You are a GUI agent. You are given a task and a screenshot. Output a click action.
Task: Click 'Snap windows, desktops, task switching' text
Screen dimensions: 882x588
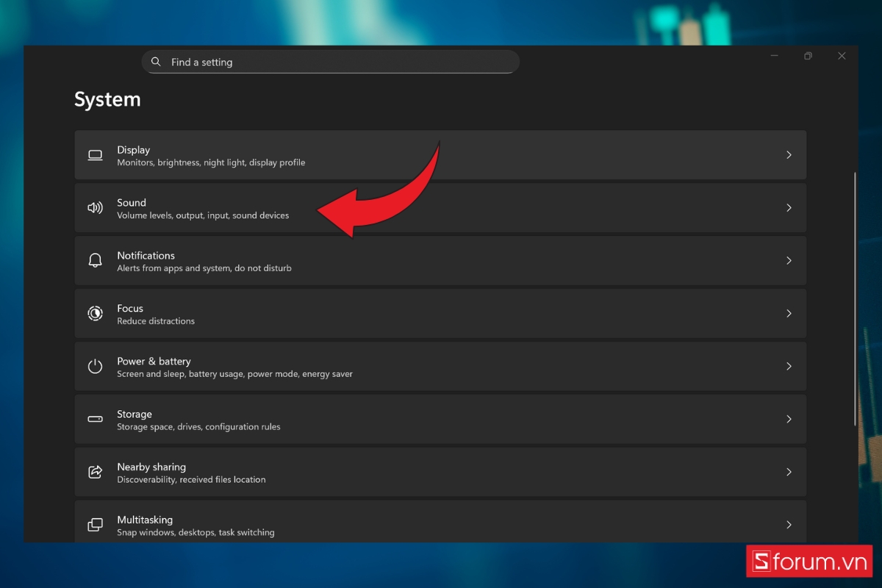pos(196,533)
